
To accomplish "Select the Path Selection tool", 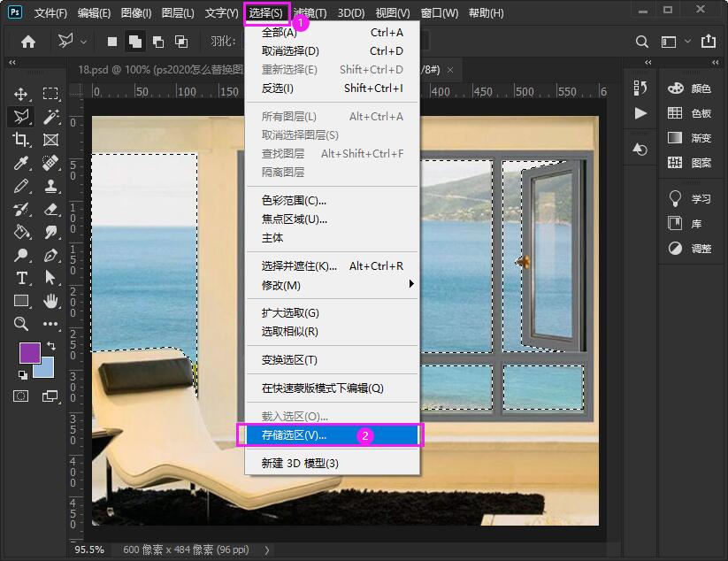I will pos(50,278).
